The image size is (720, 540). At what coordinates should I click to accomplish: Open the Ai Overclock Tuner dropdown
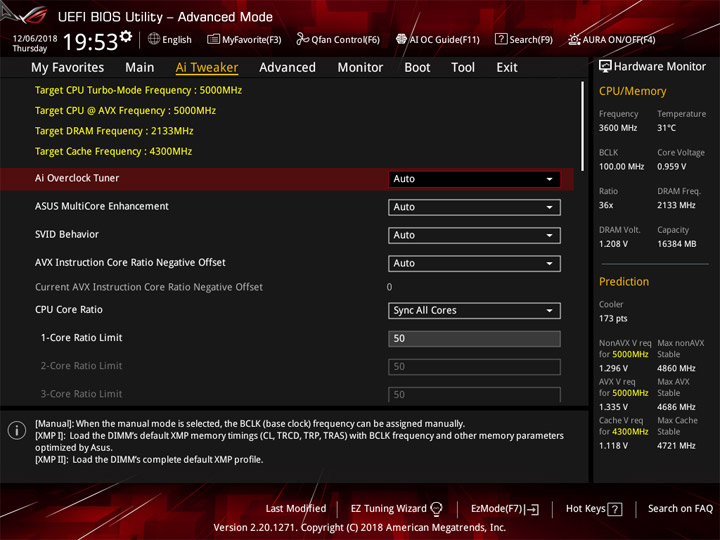(x=474, y=179)
